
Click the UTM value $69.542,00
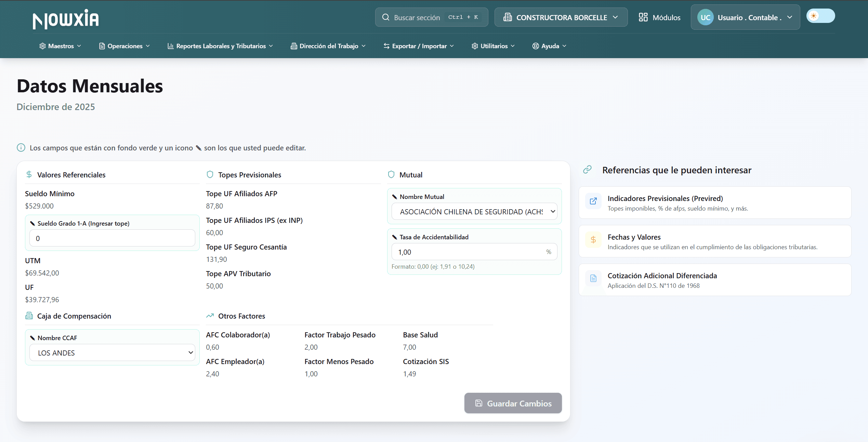42,273
